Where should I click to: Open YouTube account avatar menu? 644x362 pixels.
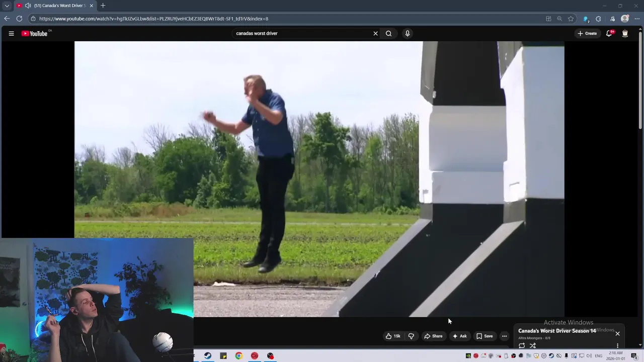pyautogui.click(x=625, y=34)
